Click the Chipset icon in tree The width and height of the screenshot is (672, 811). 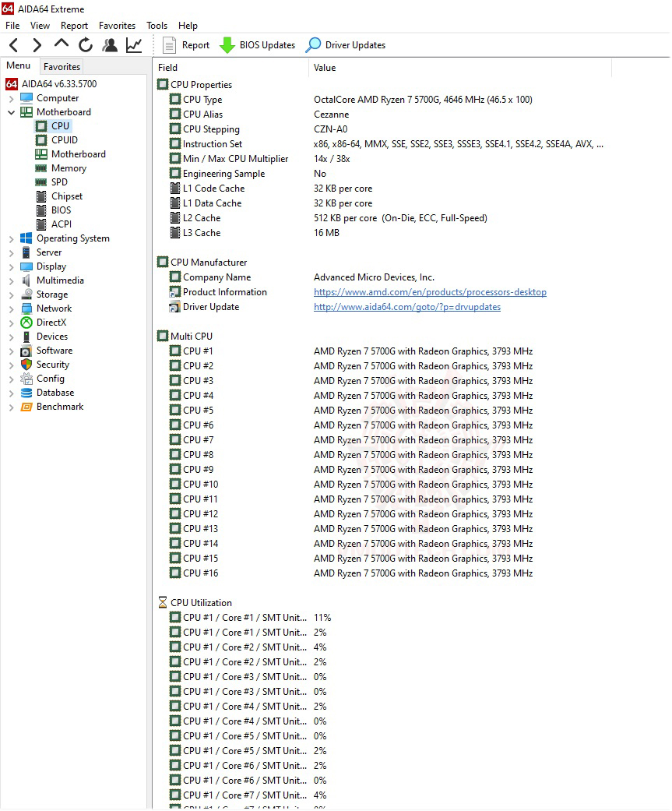41,196
